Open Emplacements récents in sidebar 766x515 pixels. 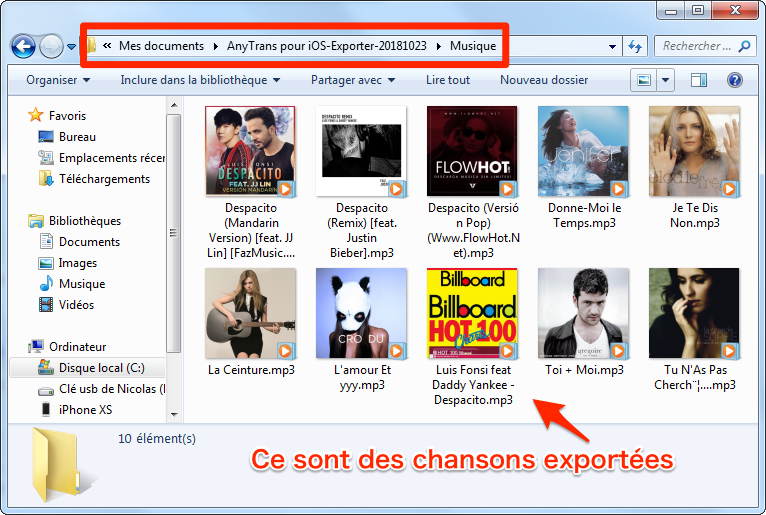(x=112, y=158)
